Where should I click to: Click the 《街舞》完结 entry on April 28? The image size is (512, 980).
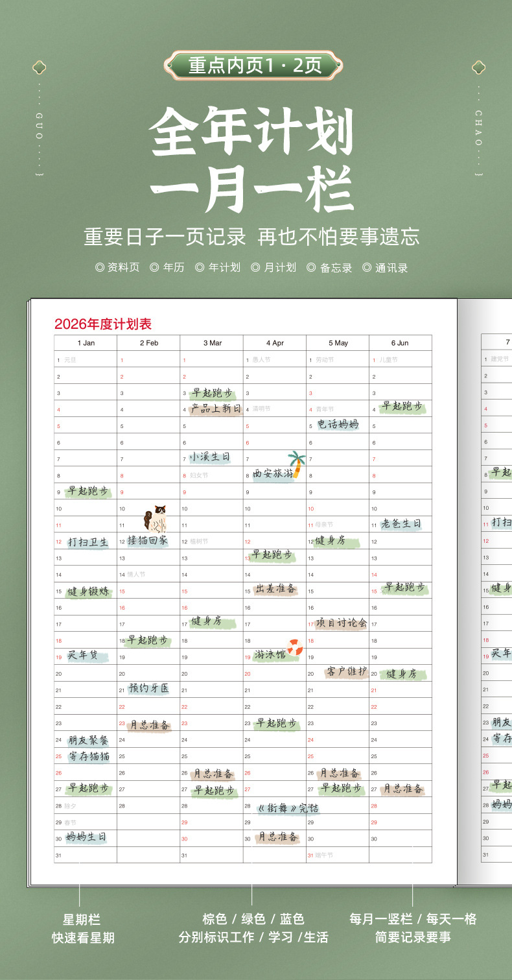click(x=288, y=808)
